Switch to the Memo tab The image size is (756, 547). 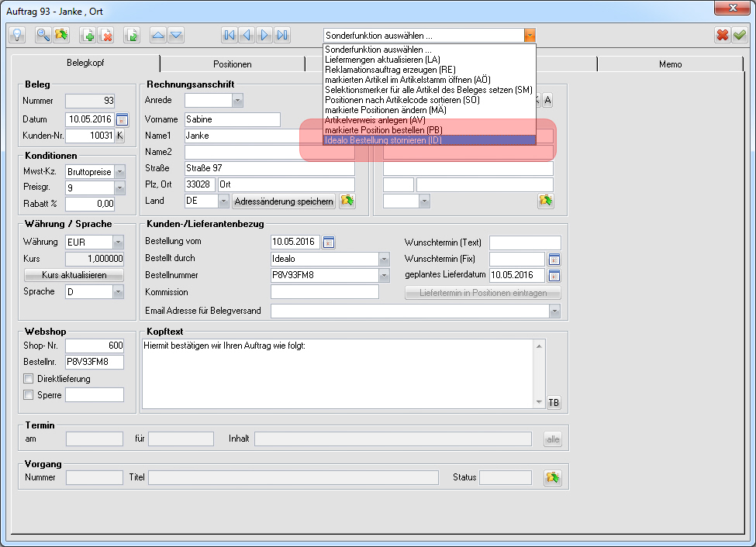coord(670,64)
